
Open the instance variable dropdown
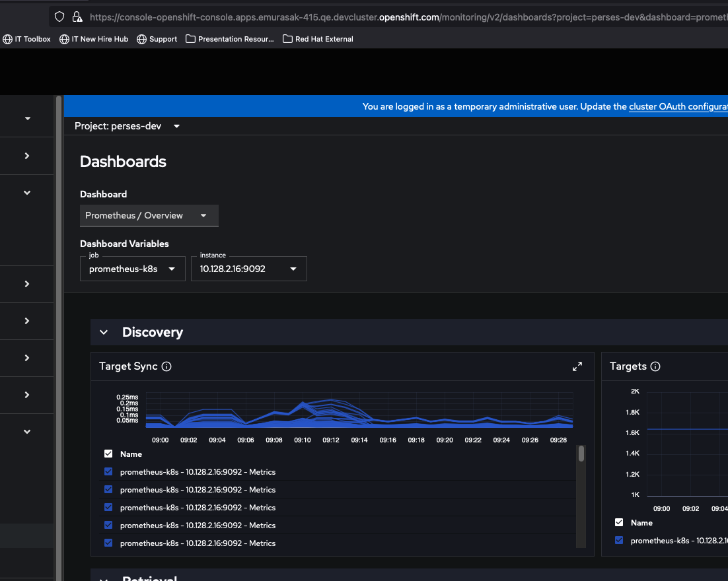248,269
